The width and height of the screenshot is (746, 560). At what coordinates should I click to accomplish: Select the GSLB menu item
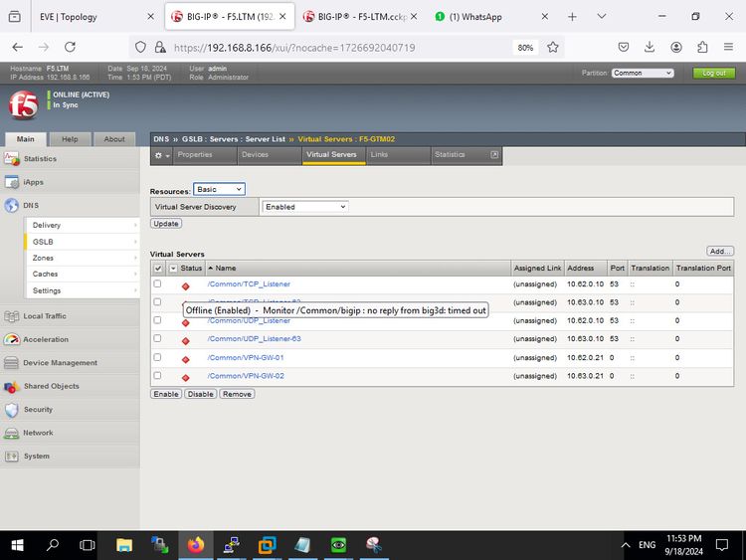[43, 242]
